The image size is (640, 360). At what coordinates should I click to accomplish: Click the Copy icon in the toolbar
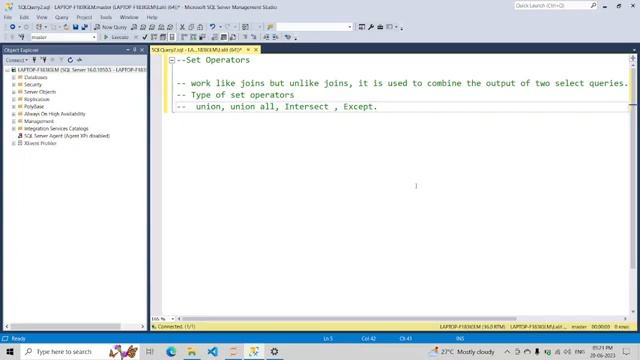click(191, 27)
